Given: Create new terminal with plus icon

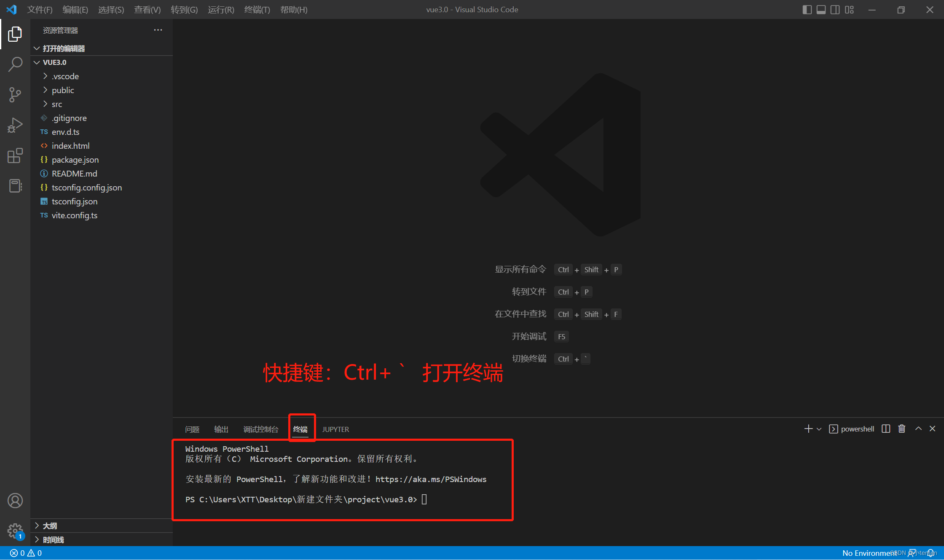Looking at the screenshot, I should [808, 429].
